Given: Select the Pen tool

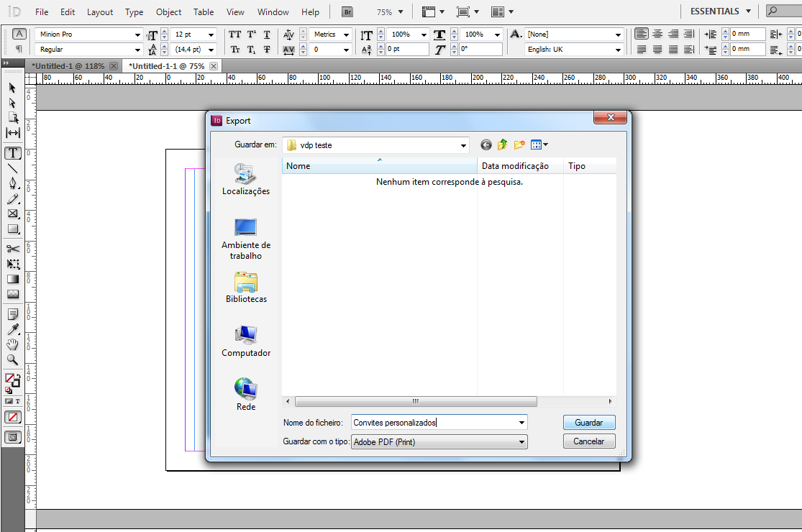Looking at the screenshot, I should coord(12,183).
